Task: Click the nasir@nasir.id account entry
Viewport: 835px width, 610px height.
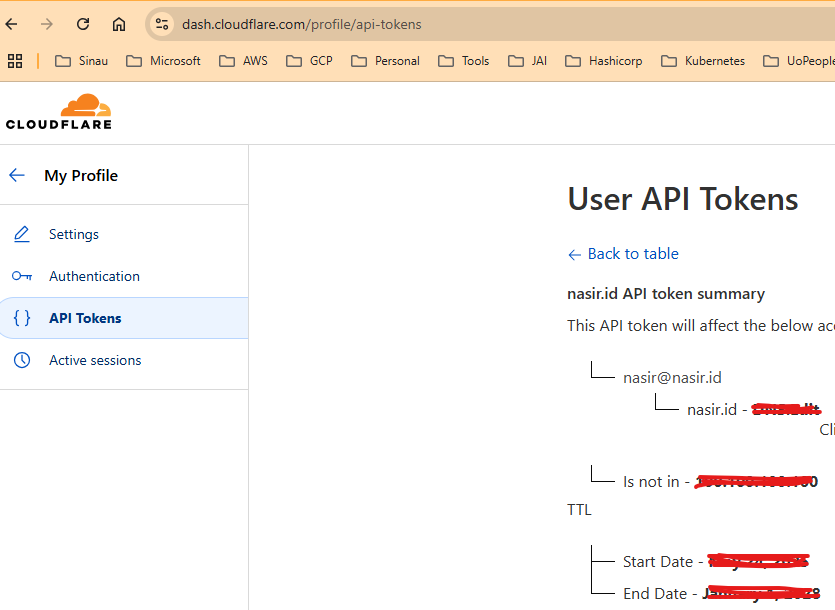Action: click(672, 377)
